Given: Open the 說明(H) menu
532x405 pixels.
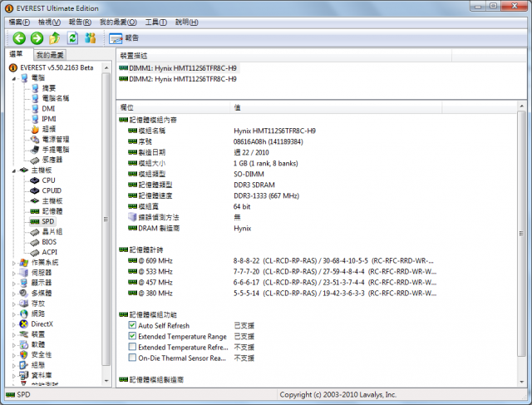Looking at the screenshot, I should pyautogui.click(x=186, y=22).
